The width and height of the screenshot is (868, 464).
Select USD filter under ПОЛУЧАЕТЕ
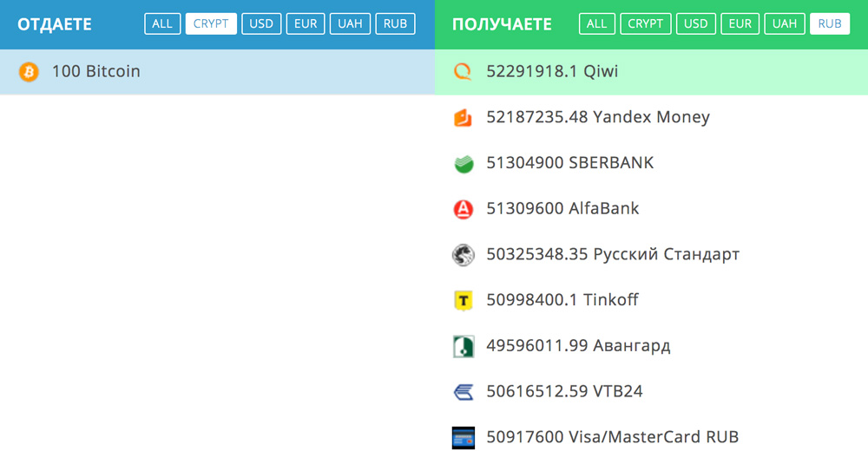[x=696, y=23]
